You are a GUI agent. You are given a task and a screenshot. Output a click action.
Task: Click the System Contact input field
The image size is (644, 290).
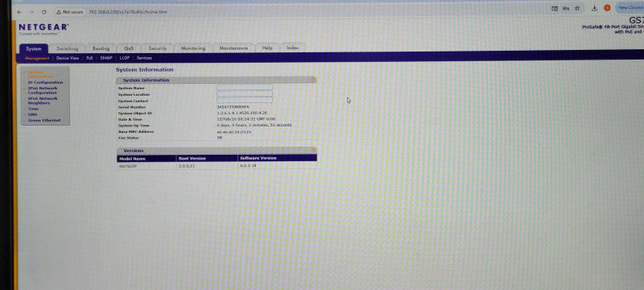click(x=245, y=100)
